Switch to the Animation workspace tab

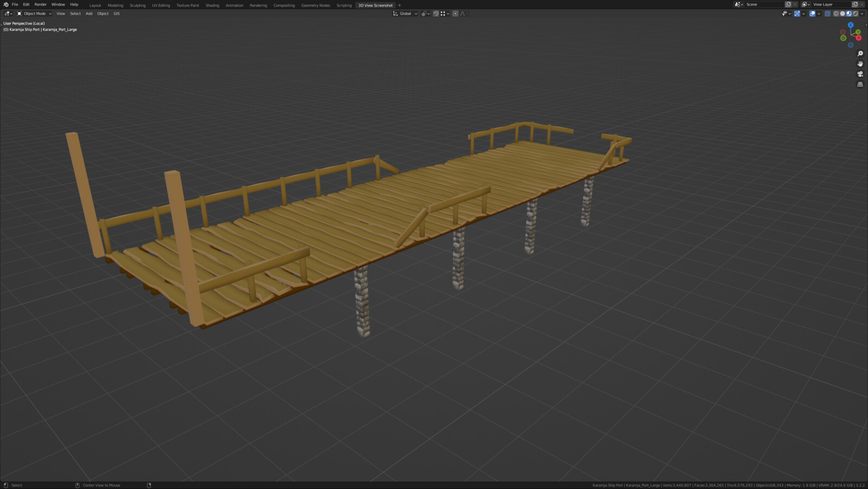tap(234, 5)
